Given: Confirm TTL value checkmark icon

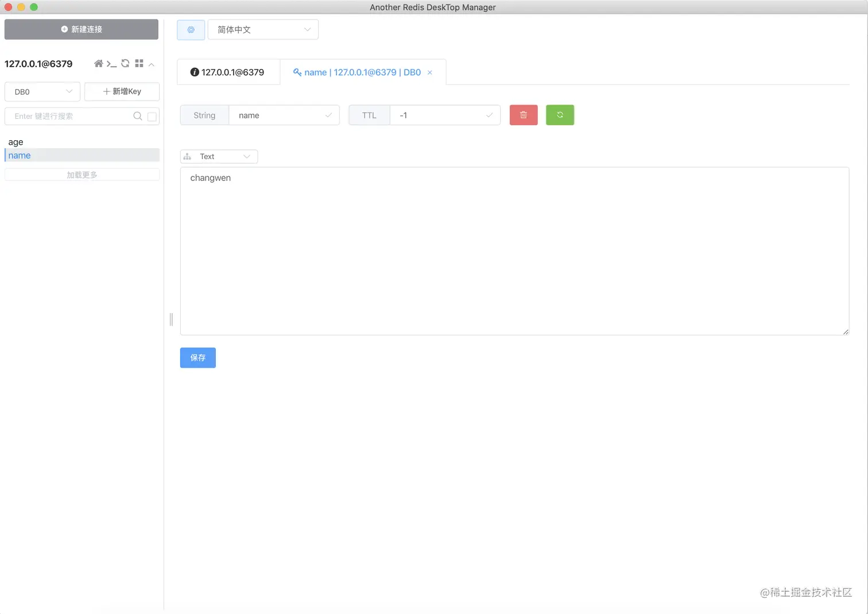Looking at the screenshot, I should 489,115.
